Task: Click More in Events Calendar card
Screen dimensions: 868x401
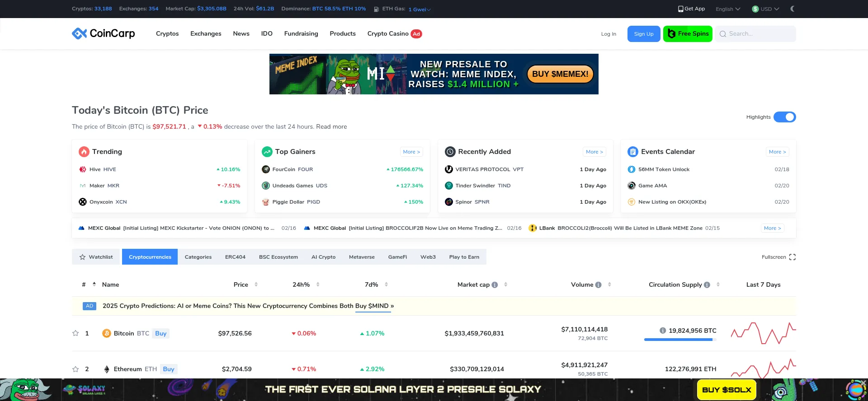Action: 778,152
